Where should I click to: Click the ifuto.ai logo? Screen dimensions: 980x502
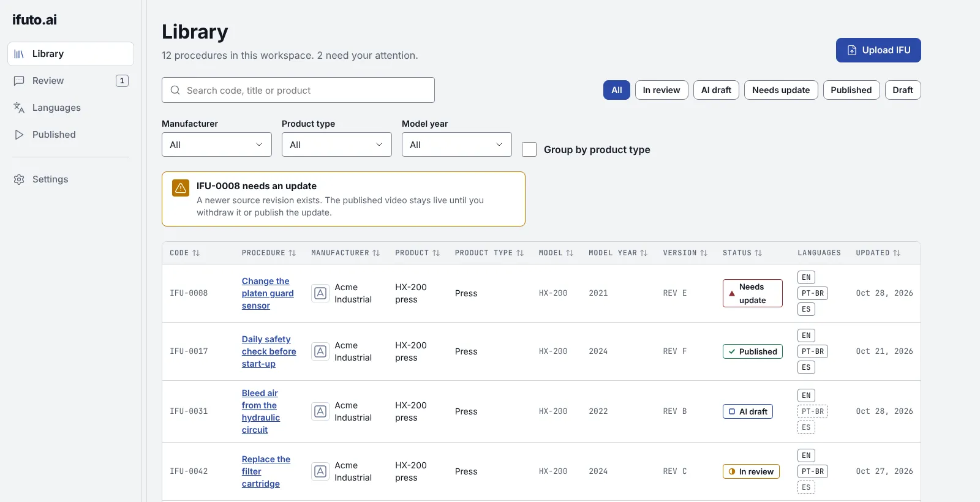tap(34, 20)
